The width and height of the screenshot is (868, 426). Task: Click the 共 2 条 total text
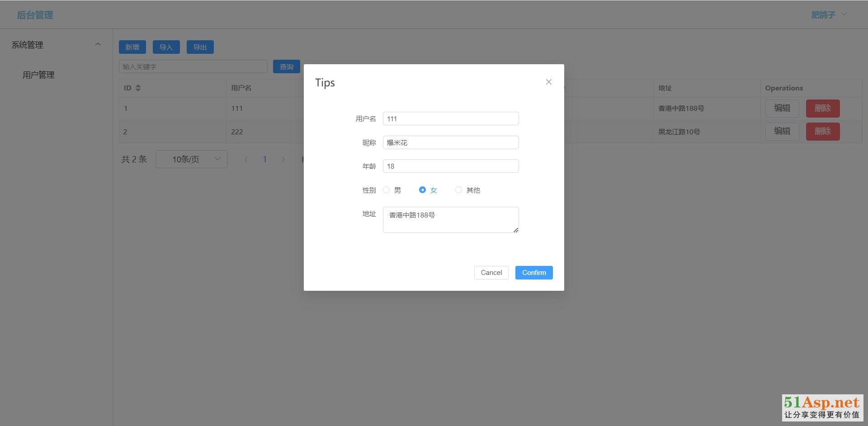click(134, 159)
